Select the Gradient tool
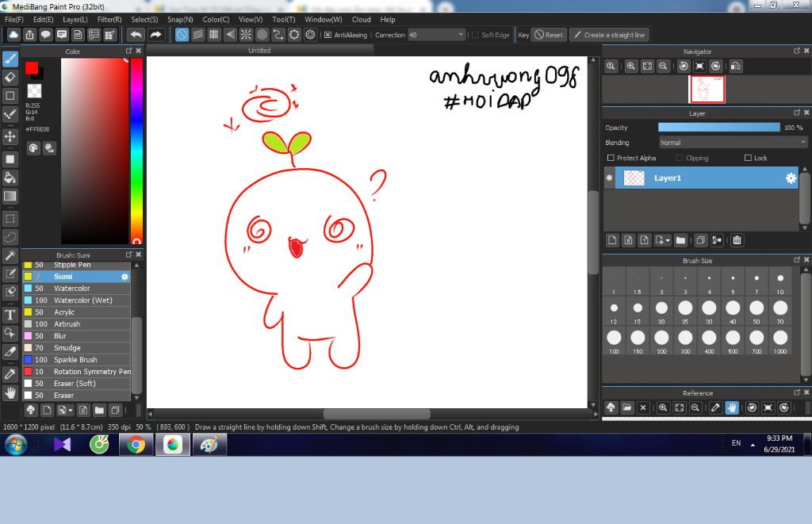This screenshot has height=524, width=812. point(10,197)
